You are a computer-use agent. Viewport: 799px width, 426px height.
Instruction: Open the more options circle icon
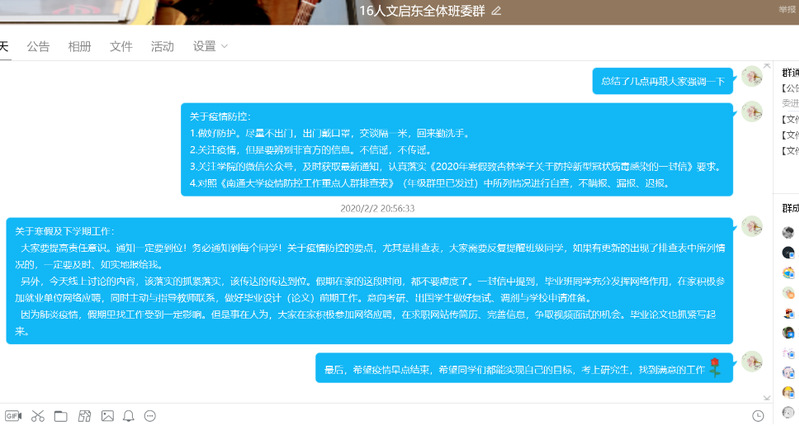coord(150,415)
